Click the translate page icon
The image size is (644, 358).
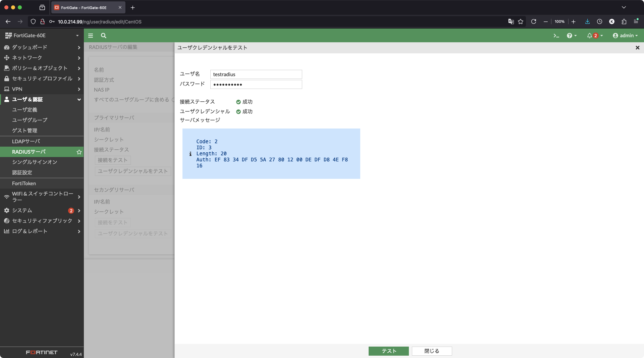[x=511, y=21]
